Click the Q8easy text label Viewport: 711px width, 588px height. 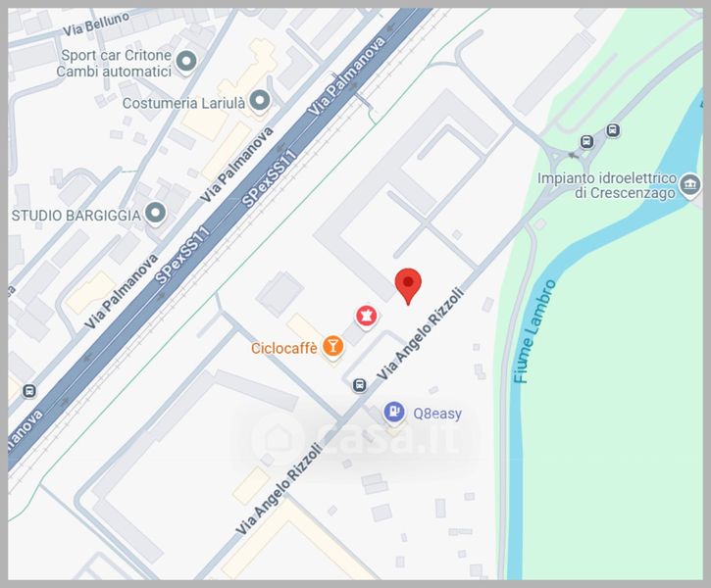pyautogui.click(x=437, y=414)
